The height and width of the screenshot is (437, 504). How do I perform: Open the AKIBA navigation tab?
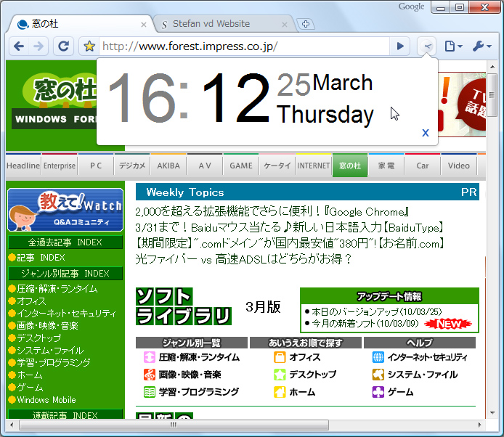[168, 166]
